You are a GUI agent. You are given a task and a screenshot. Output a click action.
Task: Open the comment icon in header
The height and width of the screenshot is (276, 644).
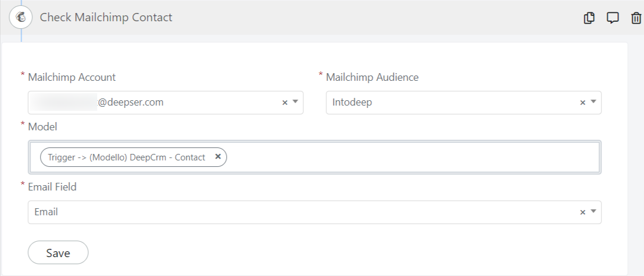coord(613,18)
